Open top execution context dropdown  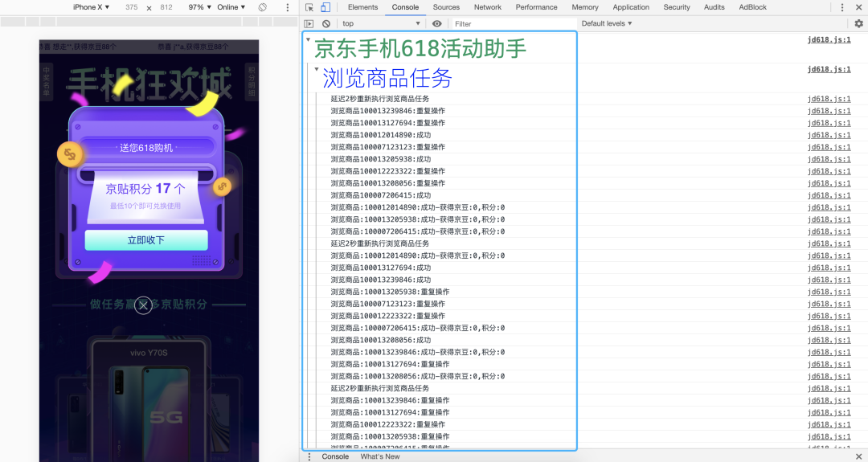pos(382,24)
